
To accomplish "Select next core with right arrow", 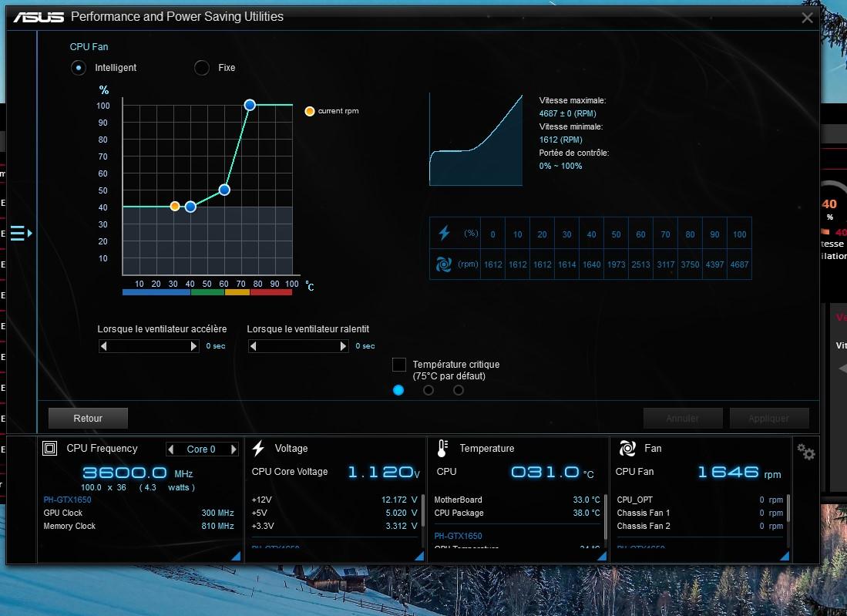I will tap(234, 449).
